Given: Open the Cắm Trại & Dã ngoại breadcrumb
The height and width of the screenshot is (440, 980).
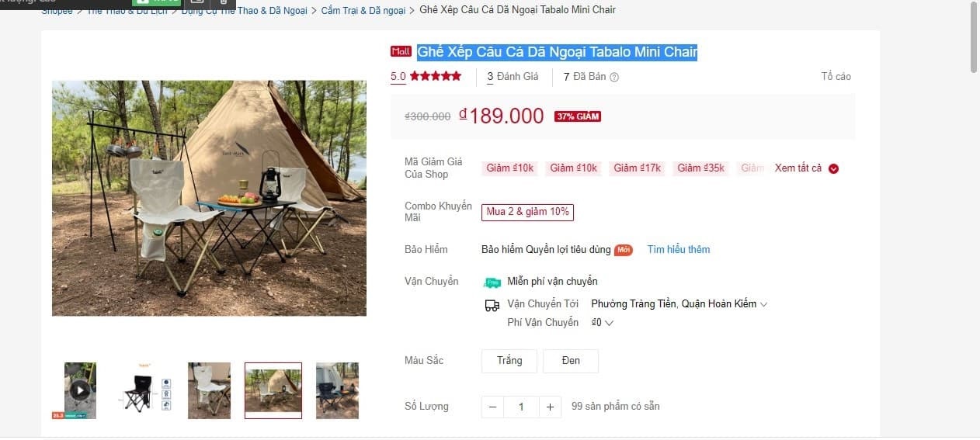Looking at the screenshot, I should click(363, 10).
